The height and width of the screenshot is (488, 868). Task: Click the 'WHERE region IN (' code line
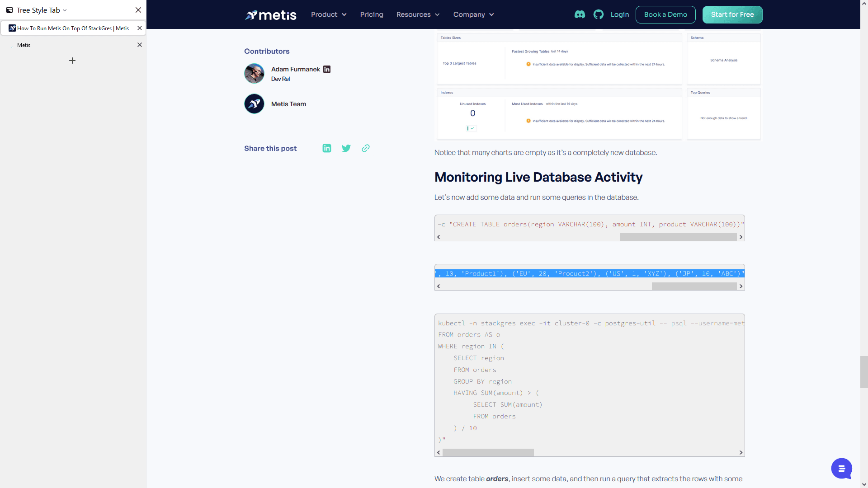tap(471, 346)
